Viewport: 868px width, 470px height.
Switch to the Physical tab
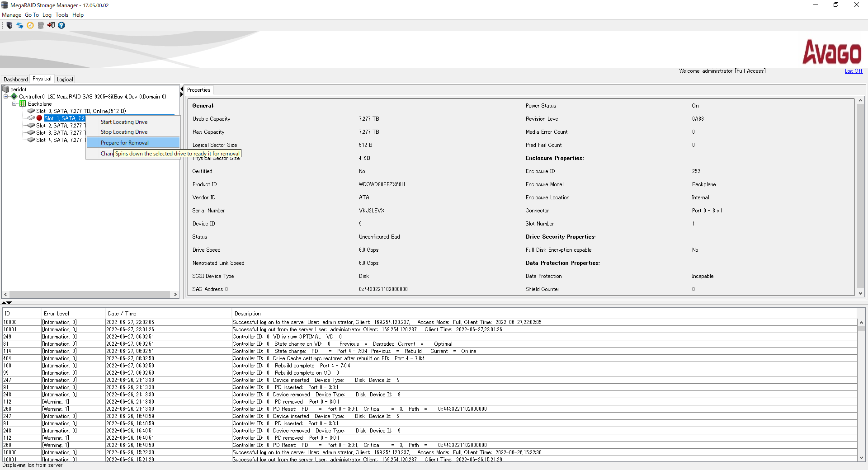(42, 79)
